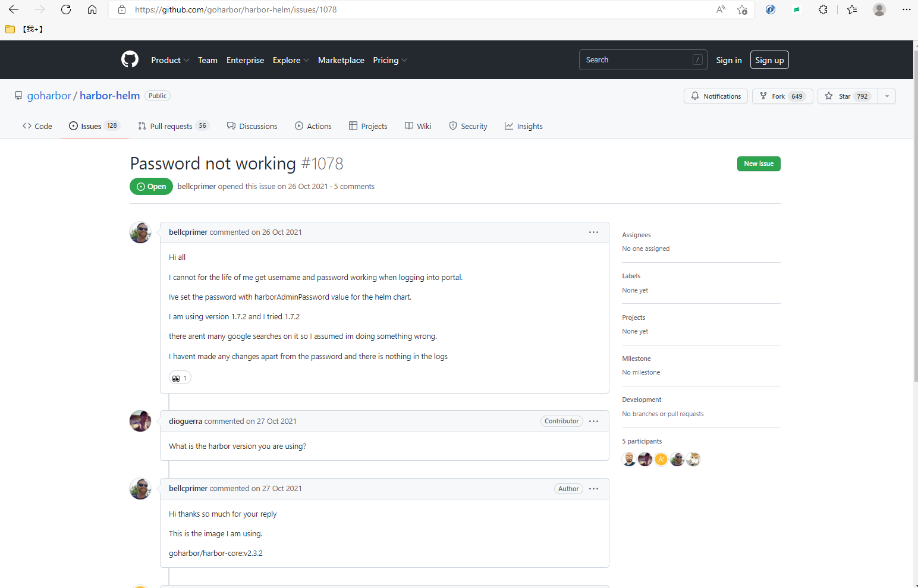Open the Team page in header
The height and width of the screenshot is (588, 918).
(208, 60)
